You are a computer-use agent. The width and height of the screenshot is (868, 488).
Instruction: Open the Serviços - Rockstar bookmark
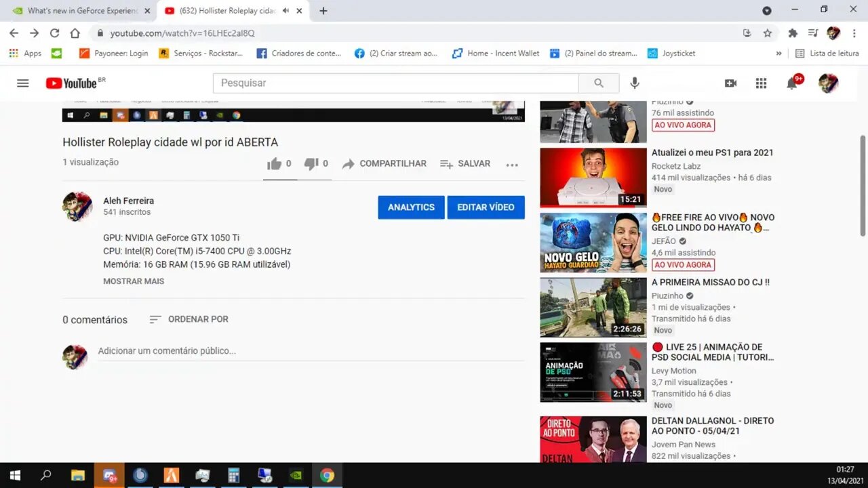[200, 53]
